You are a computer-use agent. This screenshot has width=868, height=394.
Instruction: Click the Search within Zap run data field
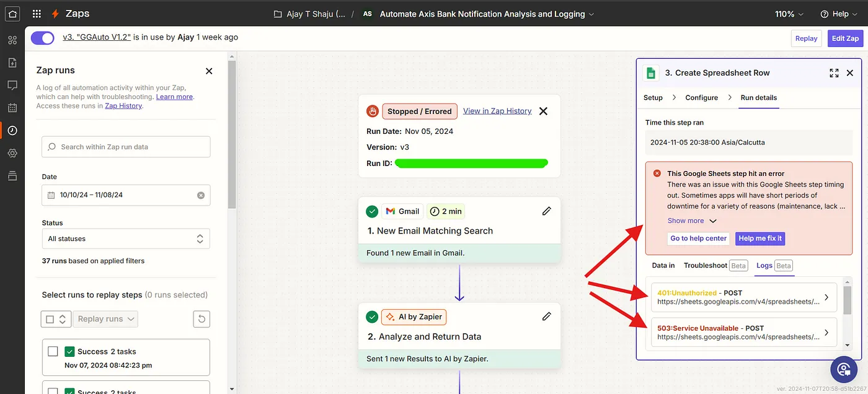(126, 147)
